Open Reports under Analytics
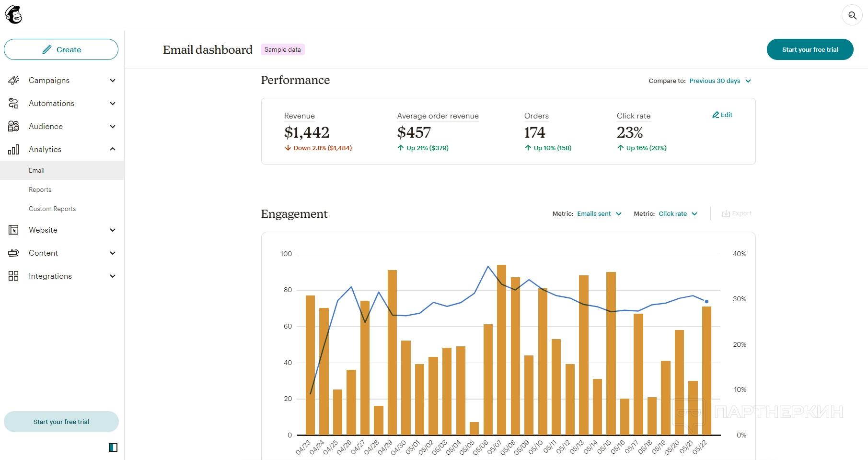The image size is (868, 460). pos(40,189)
